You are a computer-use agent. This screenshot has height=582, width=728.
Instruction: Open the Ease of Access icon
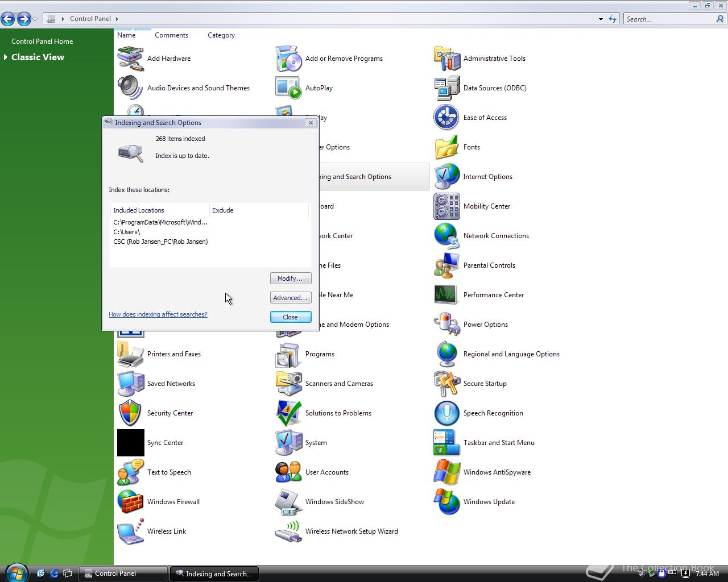(x=446, y=118)
